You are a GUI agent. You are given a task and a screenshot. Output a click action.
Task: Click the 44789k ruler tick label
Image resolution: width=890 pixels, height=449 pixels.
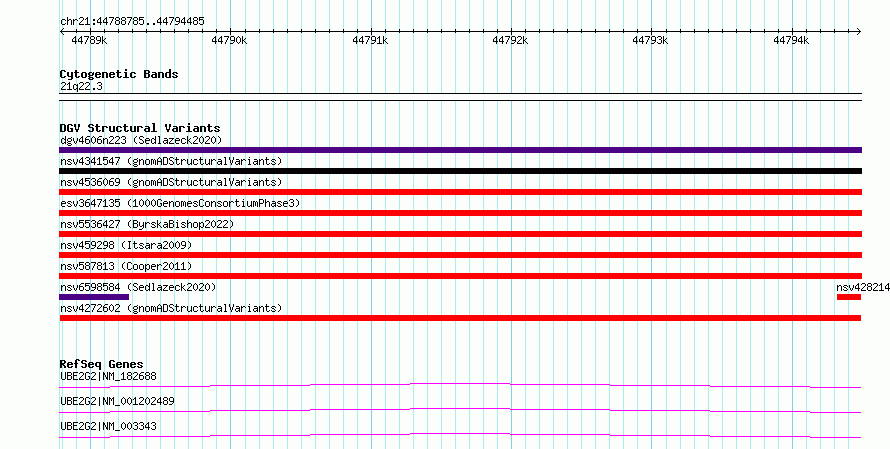pyautogui.click(x=89, y=40)
